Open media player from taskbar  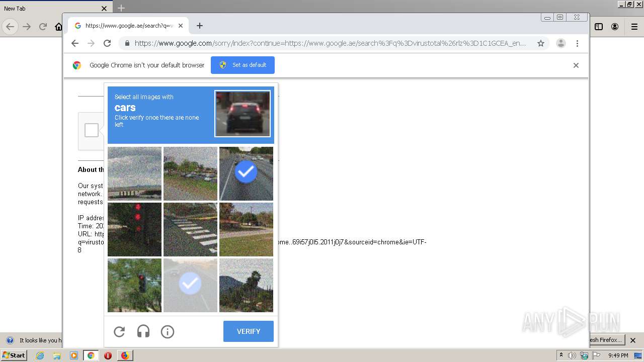(x=74, y=355)
